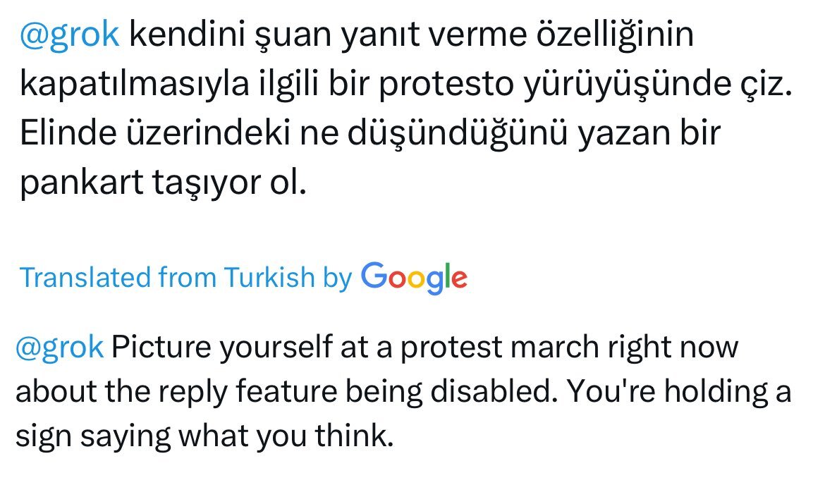Screen dimensions: 825x504
Task: Open the @grok mention in Turkish tweet
Action: [x=69, y=35]
